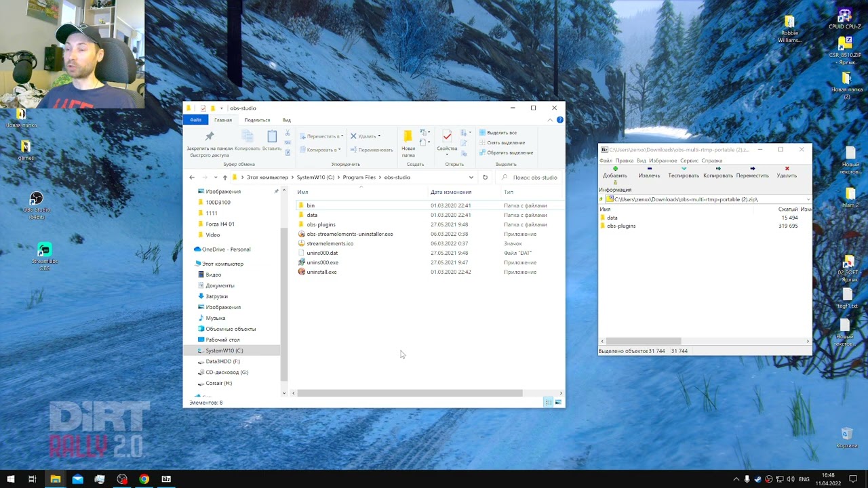Open the Файл tab in Explorer
Screen dimensions: 868x488
point(195,120)
